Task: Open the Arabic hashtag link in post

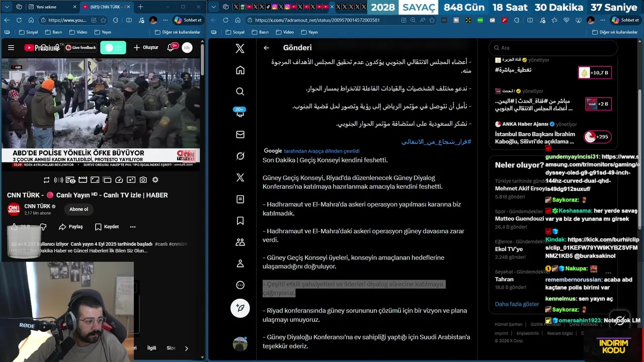Action: (x=436, y=142)
